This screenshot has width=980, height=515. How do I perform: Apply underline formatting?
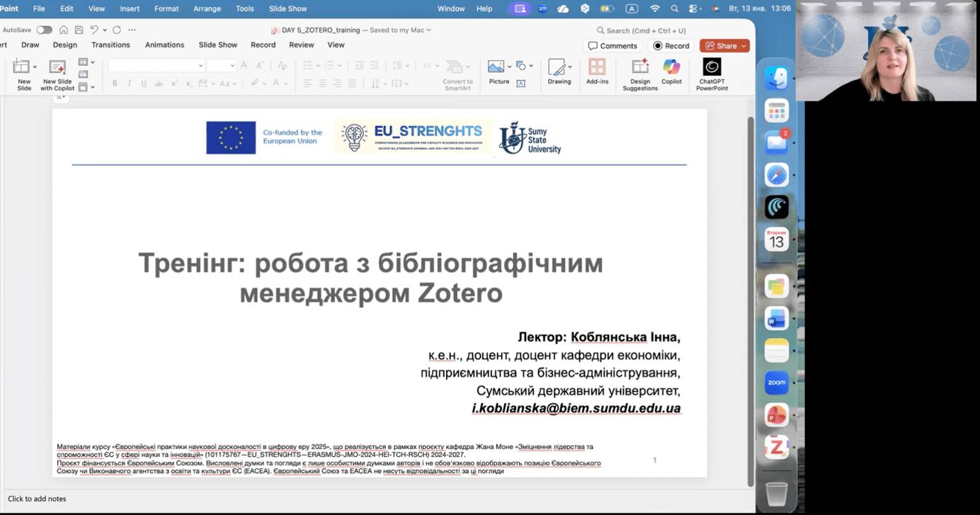143,83
